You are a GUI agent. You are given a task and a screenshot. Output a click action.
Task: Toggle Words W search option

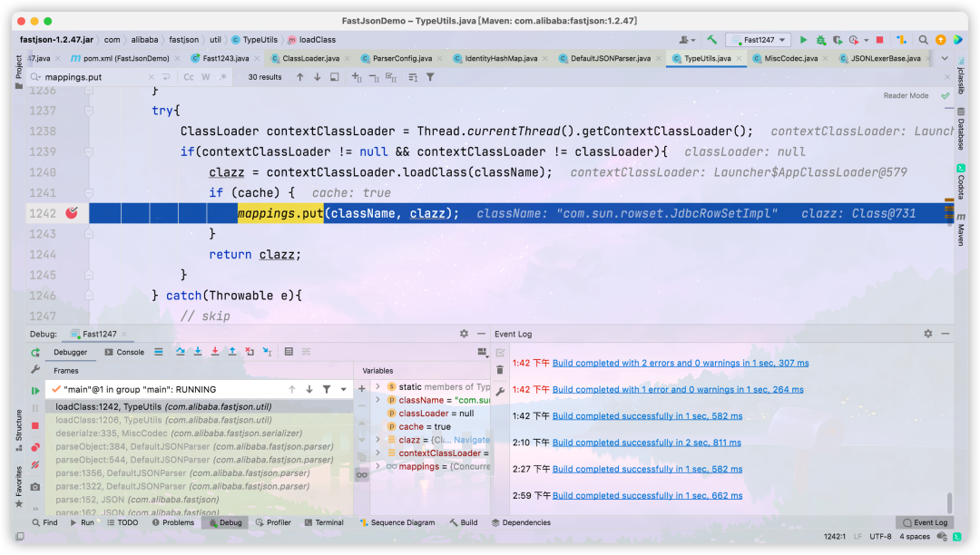(x=206, y=77)
